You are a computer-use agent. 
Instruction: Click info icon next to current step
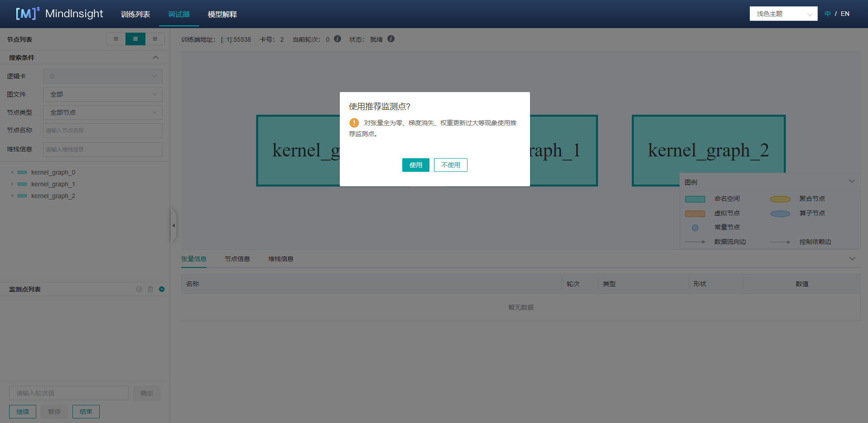[x=338, y=39]
